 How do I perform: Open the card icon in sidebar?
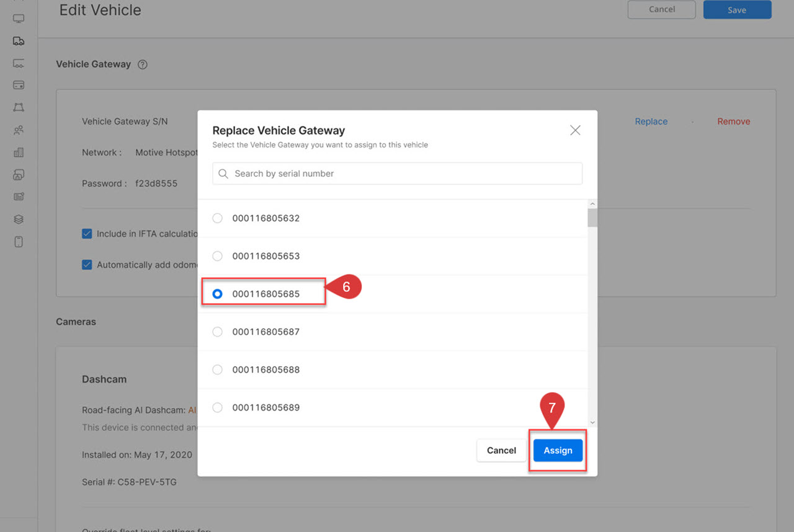click(x=19, y=85)
